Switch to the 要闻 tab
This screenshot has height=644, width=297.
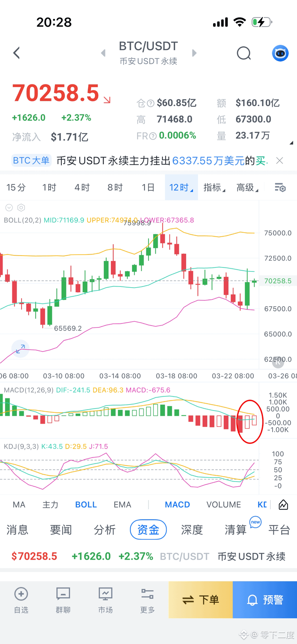pyautogui.click(x=61, y=530)
